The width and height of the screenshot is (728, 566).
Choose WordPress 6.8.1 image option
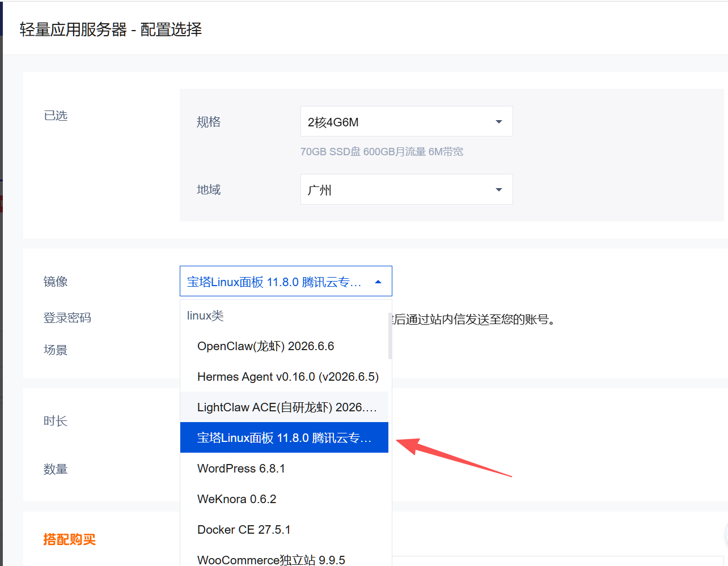point(284,469)
